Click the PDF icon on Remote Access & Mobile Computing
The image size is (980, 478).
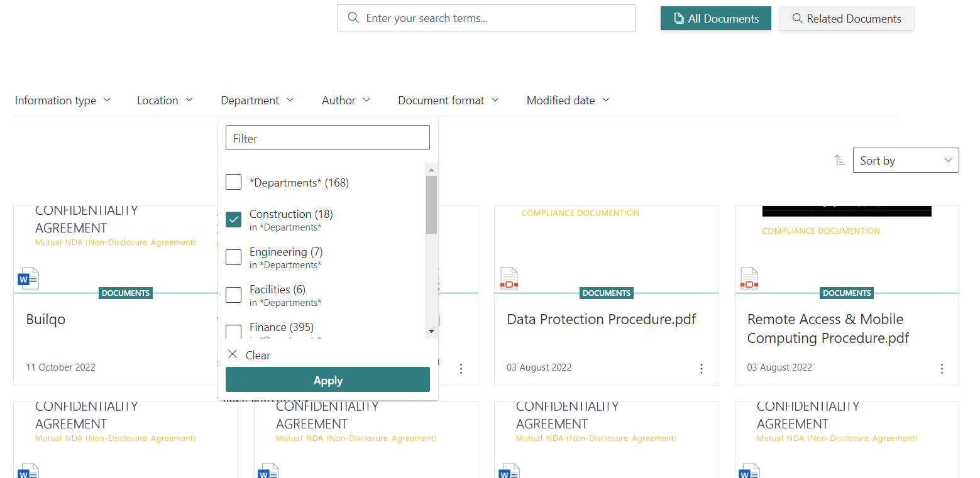[x=749, y=278]
